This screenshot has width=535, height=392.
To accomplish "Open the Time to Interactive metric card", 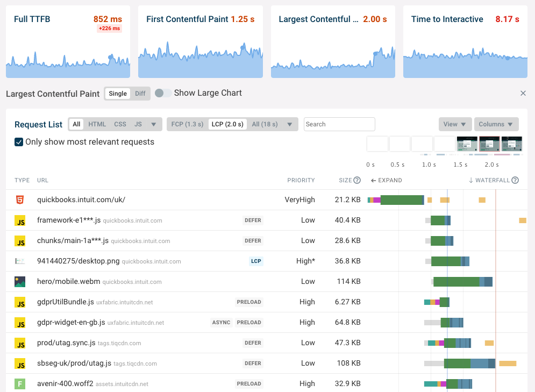I will point(466,41).
